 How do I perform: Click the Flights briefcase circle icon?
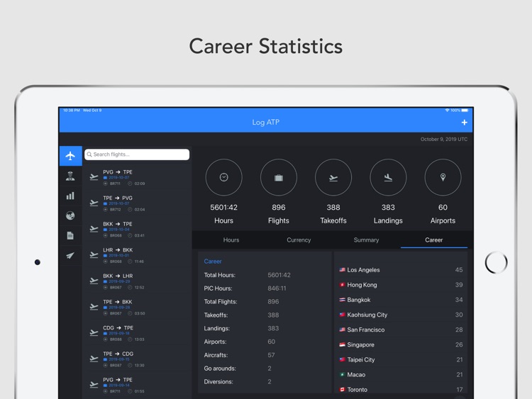pyautogui.click(x=279, y=177)
